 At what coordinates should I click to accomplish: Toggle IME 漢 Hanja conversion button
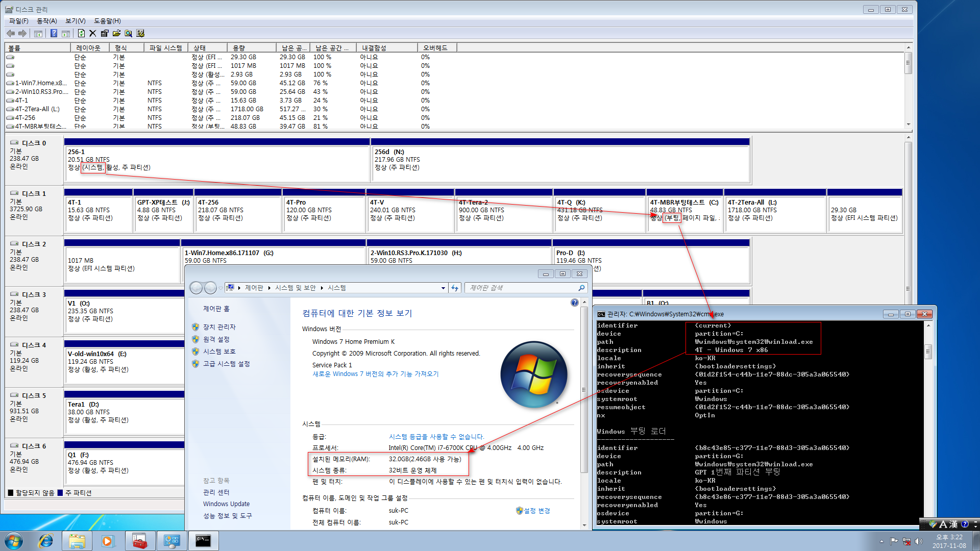[x=953, y=524]
